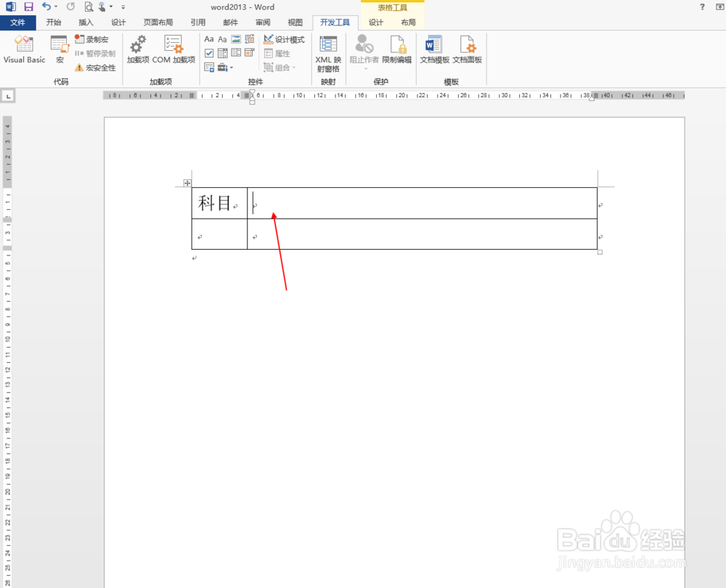Open the Visual Basic editor
The width and height of the screenshot is (726, 588).
click(x=23, y=51)
